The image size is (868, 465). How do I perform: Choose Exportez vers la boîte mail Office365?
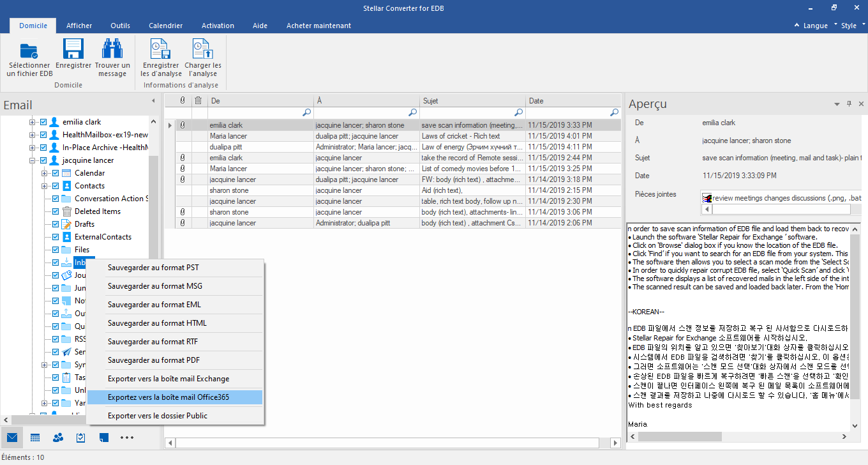176,397
